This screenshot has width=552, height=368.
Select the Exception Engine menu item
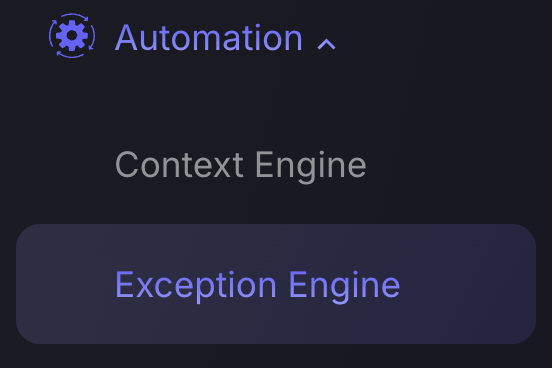(x=276, y=284)
